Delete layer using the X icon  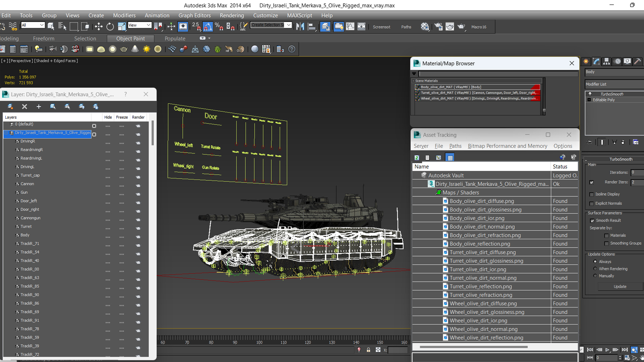pyautogui.click(x=24, y=107)
